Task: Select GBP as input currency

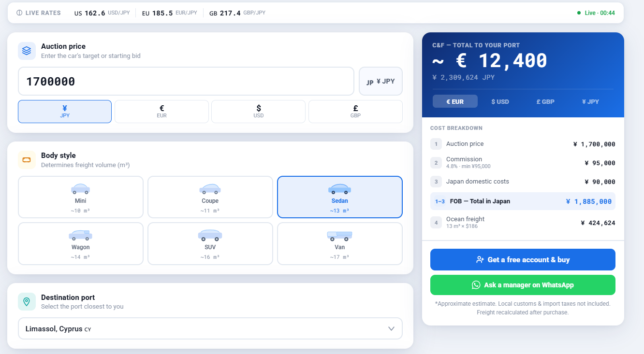Action: [x=356, y=112]
